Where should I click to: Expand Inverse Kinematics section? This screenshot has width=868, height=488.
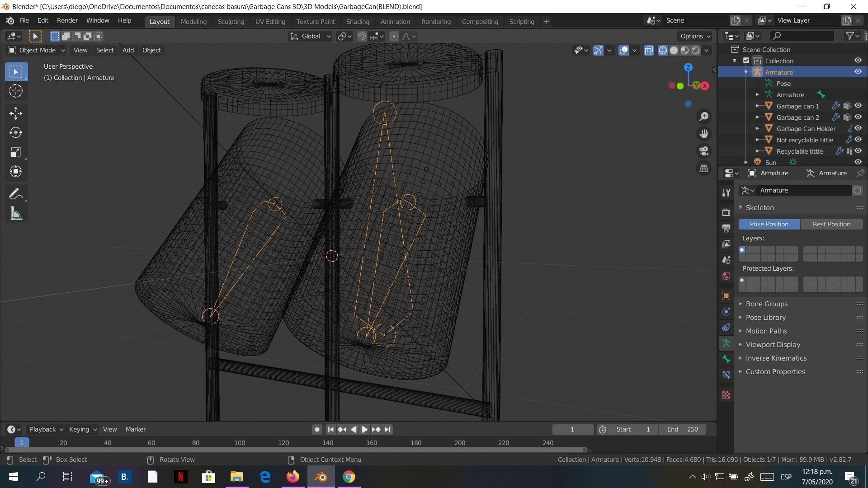[776, 358]
